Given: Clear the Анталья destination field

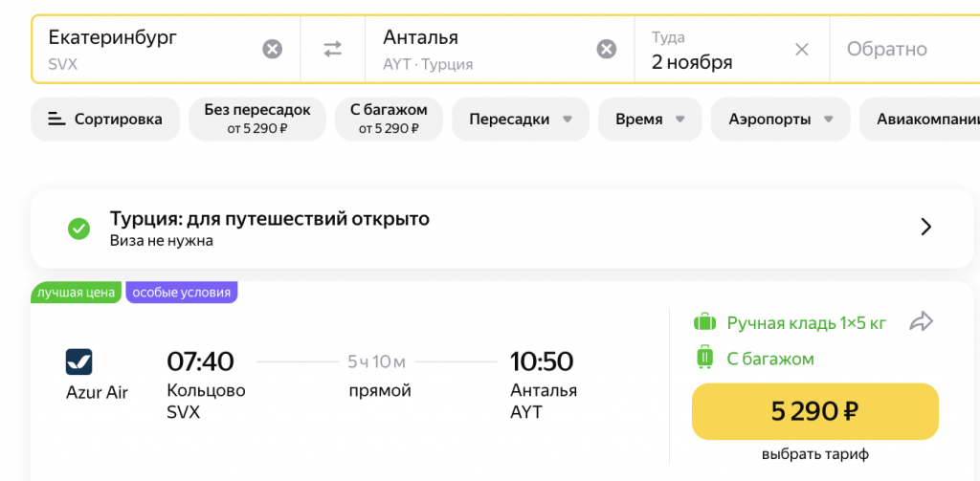Looking at the screenshot, I should 606,49.
